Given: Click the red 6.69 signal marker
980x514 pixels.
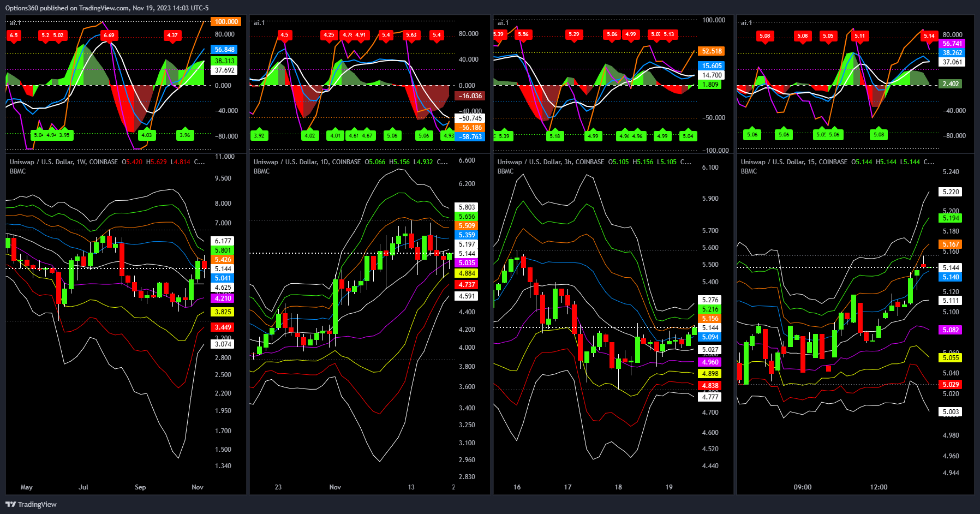Looking at the screenshot, I should [109, 35].
